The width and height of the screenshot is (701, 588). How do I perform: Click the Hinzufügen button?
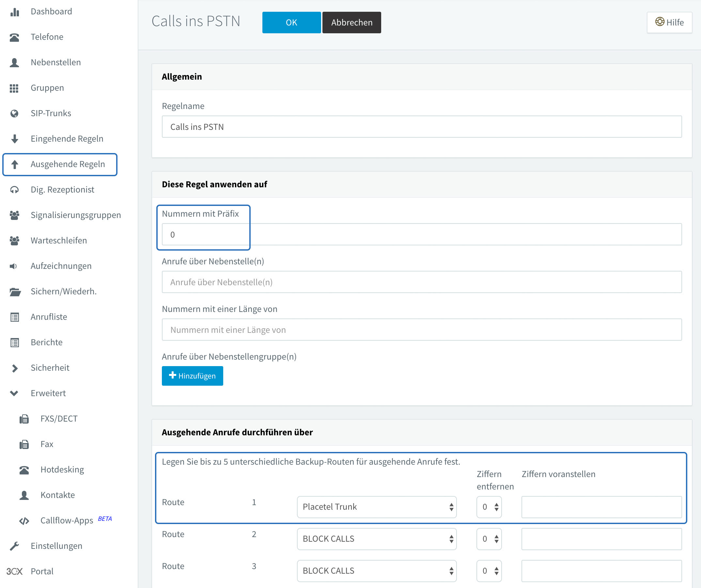[x=192, y=376]
